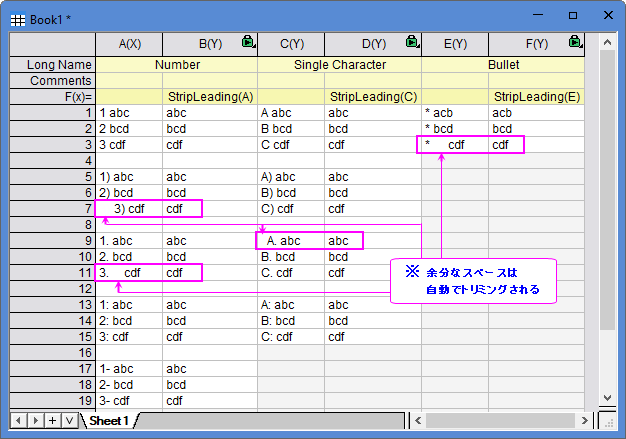Select cell '2 bcd' in column A

tap(129, 129)
